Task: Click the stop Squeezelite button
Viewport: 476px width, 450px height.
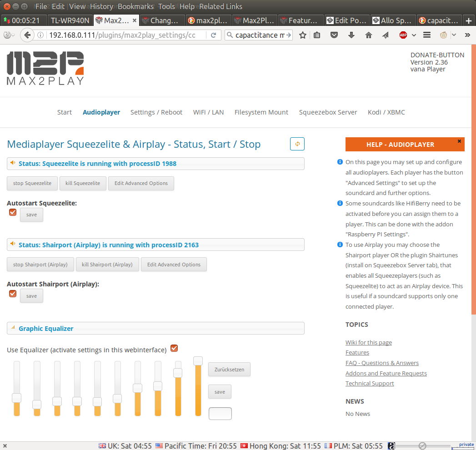Action: pyautogui.click(x=32, y=183)
